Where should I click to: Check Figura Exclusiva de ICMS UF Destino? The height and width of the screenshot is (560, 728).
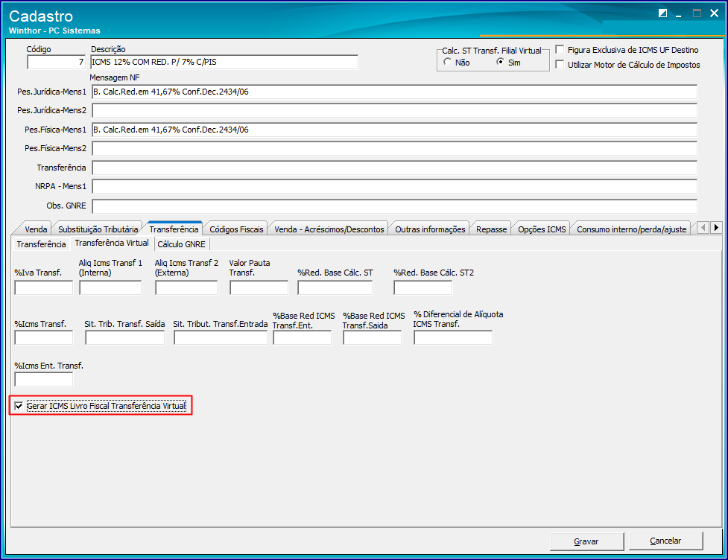tap(560, 50)
